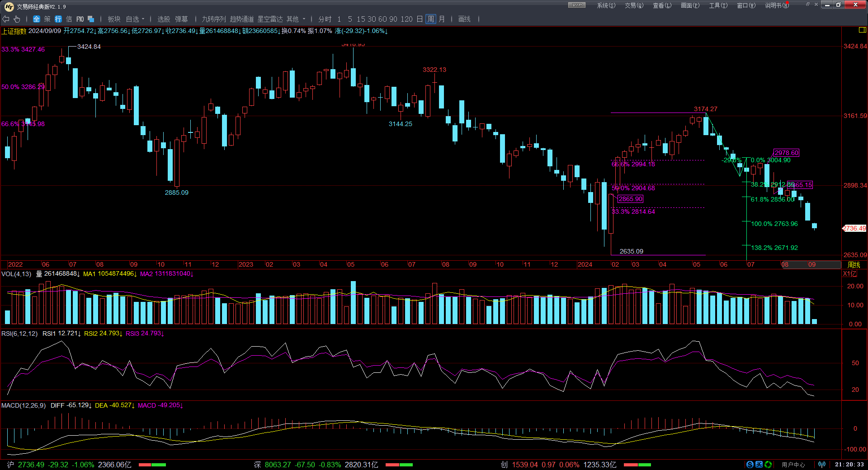
Task: Click the 2736.49 current price tag
Action: [x=854, y=228]
